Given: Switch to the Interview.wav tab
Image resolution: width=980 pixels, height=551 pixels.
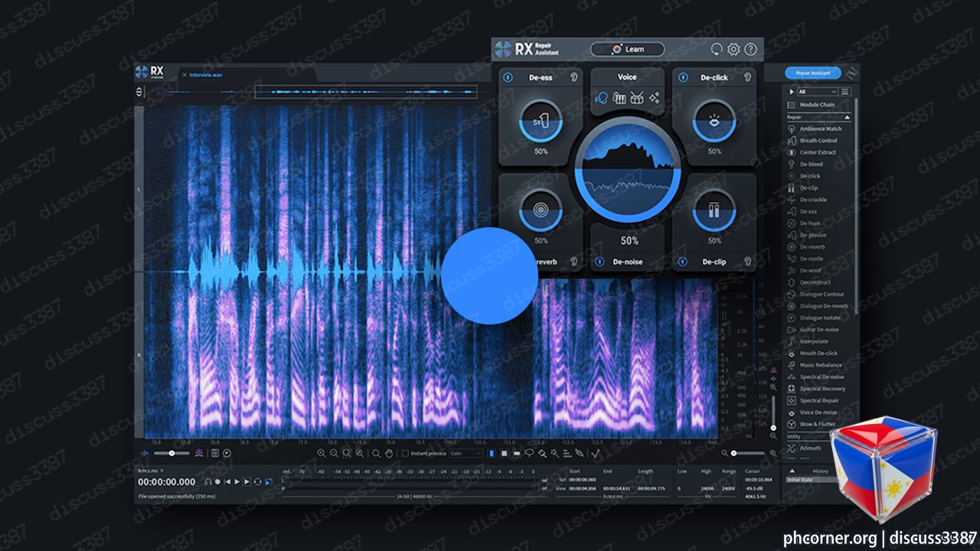Looking at the screenshot, I should 206,75.
